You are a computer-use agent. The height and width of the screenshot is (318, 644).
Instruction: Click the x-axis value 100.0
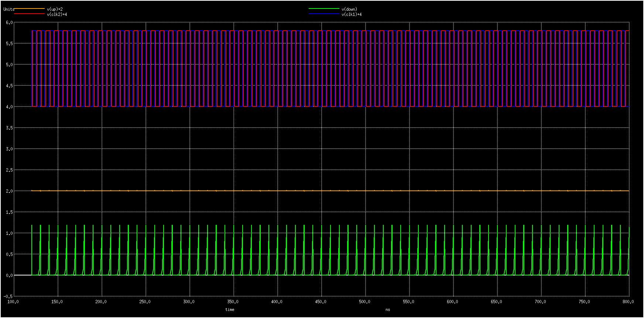pyautogui.click(x=13, y=302)
